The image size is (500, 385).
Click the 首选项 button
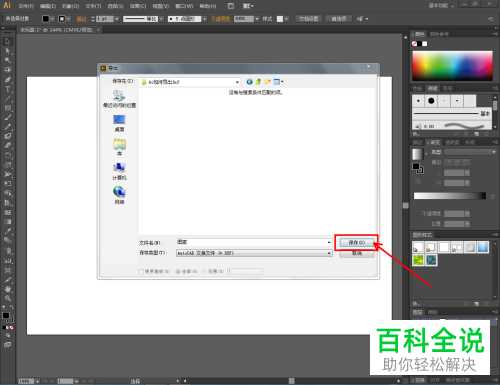tap(338, 19)
